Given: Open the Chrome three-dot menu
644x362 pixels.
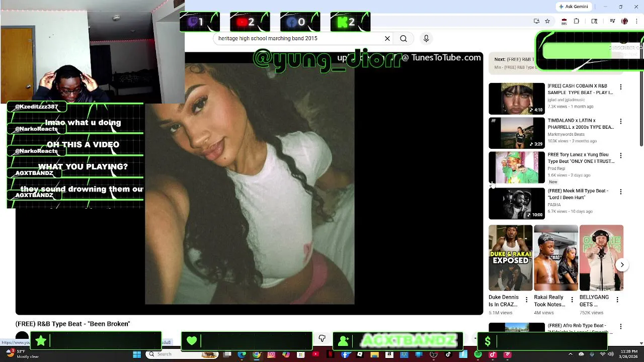Looking at the screenshot, I should click(x=637, y=21).
